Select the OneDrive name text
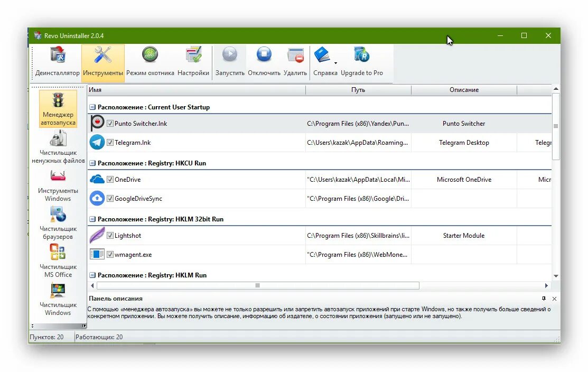This screenshot has height=372, width=588. (127, 179)
